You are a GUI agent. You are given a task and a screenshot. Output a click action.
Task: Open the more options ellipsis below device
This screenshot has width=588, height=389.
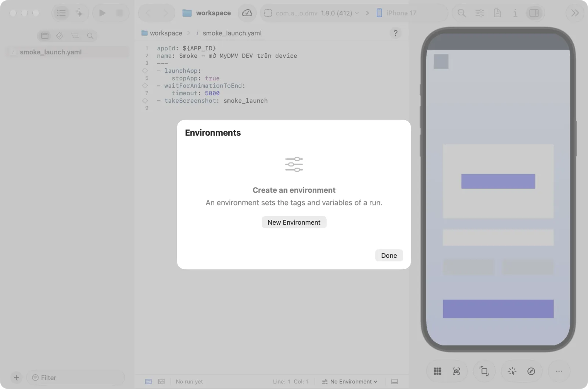pyautogui.click(x=559, y=371)
